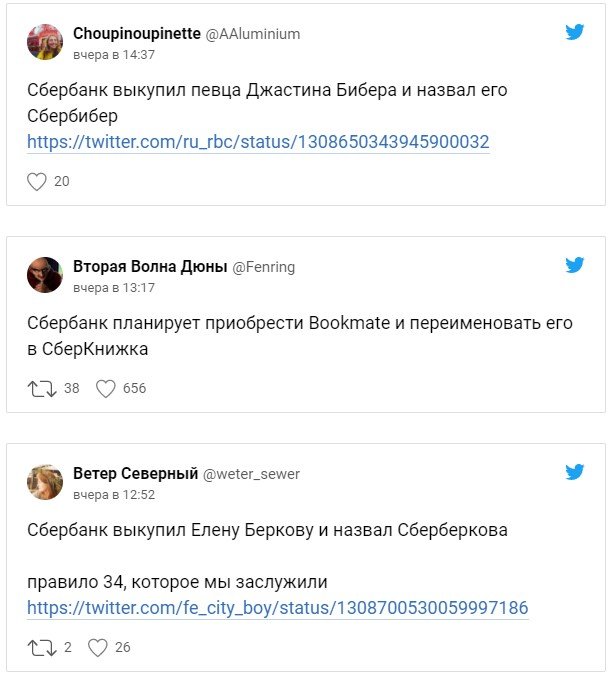This screenshot has width=610, height=674.
Task: Retweet the СберКнижка tweet
Action: click(43, 388)
